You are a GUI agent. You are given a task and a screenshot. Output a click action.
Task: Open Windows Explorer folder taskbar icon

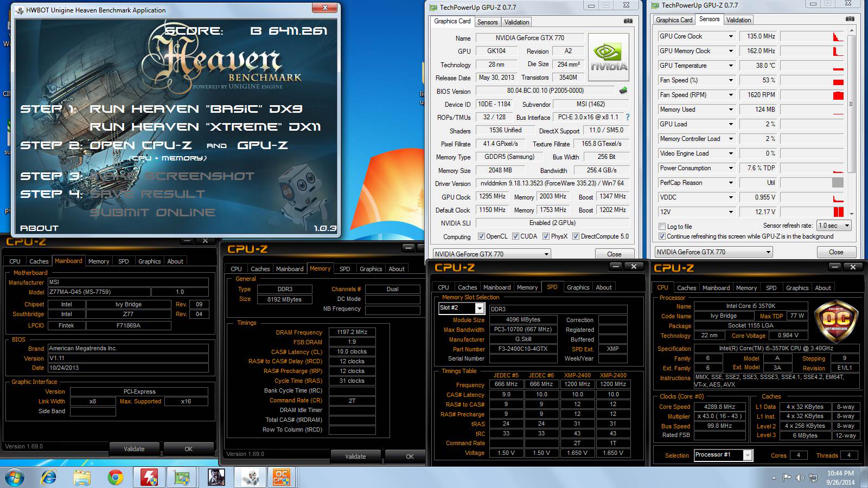click(82, 477)
